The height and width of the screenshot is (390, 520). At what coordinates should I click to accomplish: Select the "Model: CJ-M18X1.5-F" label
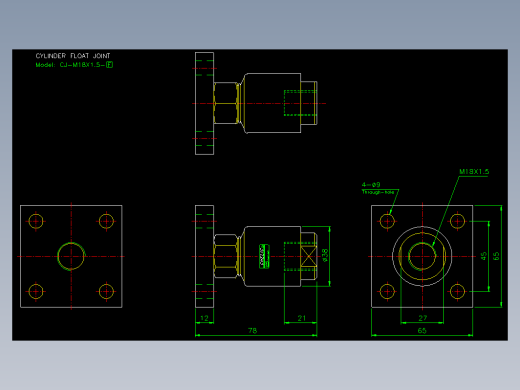click(x=74, y=65)
